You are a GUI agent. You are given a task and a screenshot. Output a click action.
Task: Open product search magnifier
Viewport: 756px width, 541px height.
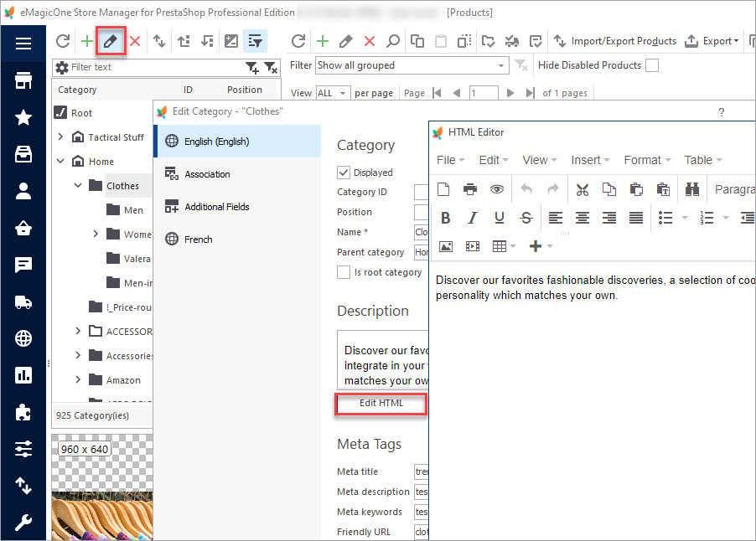[x=393, y=41]
